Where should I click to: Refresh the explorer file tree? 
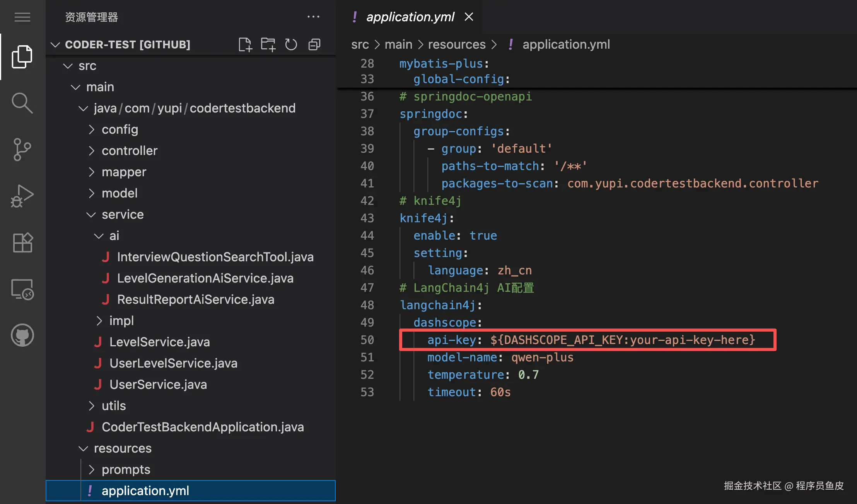point(291,44)
